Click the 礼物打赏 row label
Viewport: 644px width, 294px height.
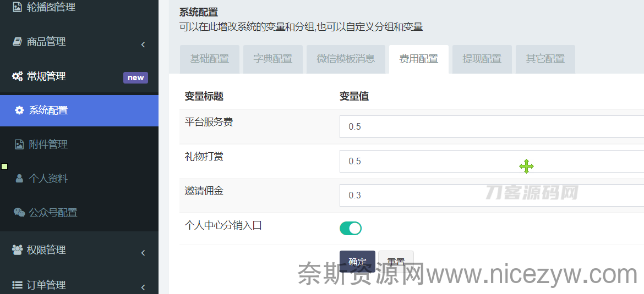[x=204, y=156]
